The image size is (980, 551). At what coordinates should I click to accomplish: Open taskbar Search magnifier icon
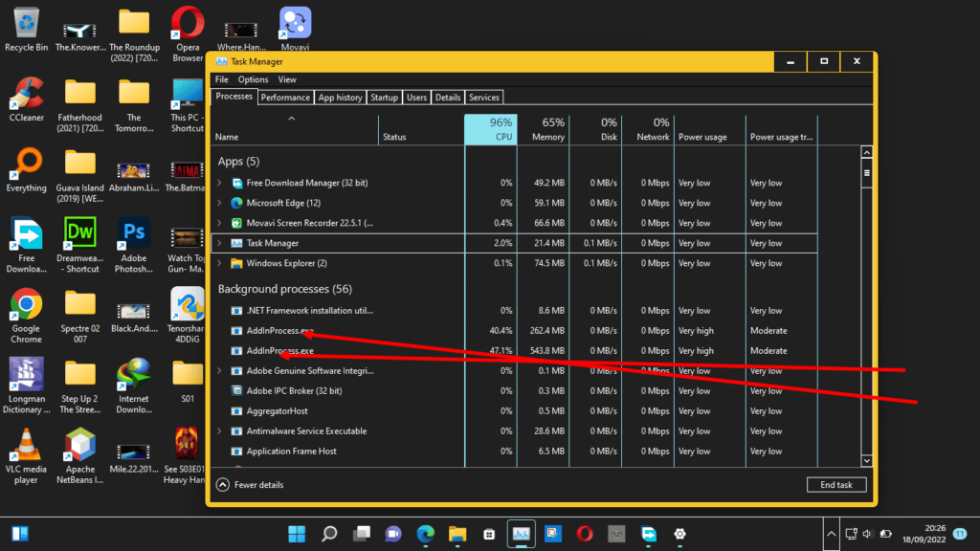point(329,534)
